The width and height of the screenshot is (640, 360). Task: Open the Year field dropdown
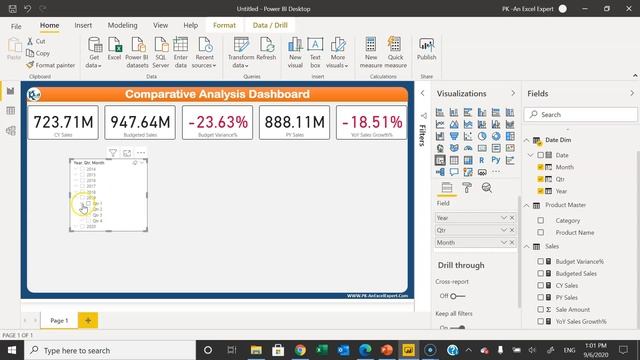pyautogui.click(x=504, y=218)
